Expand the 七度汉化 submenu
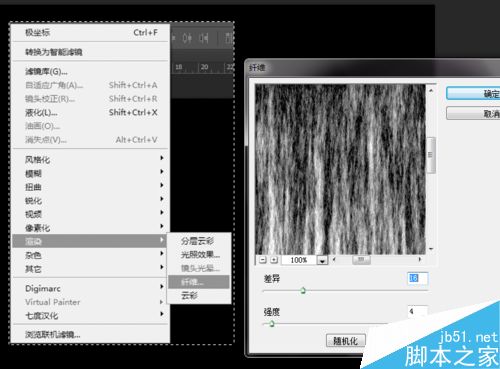500x369 pixels. (91, 316)
